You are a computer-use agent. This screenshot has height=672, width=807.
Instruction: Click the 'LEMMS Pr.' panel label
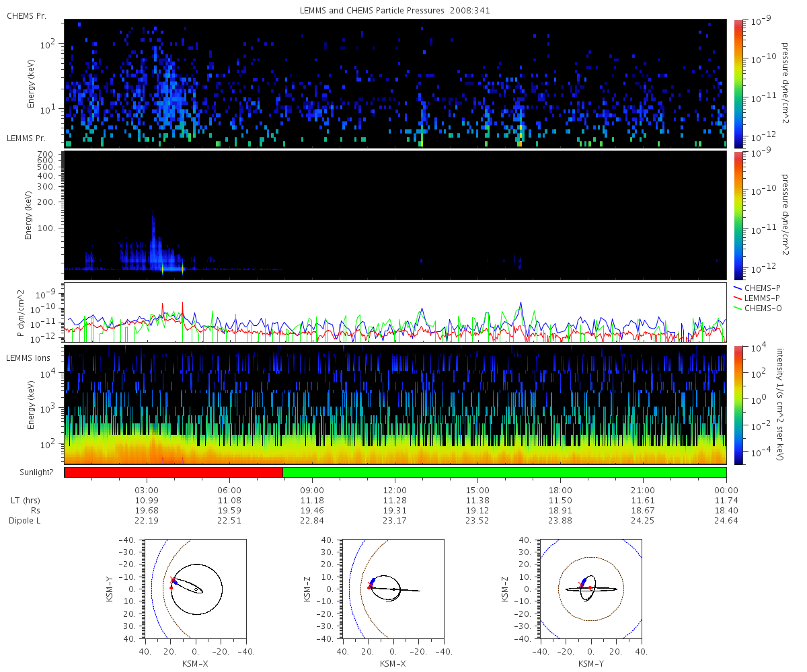(26, 138)
